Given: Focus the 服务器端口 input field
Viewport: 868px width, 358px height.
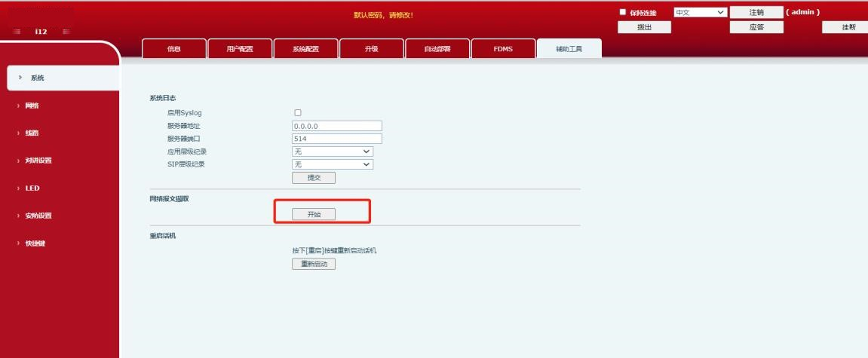Looking at the screenshot, I should pos(337,139).
